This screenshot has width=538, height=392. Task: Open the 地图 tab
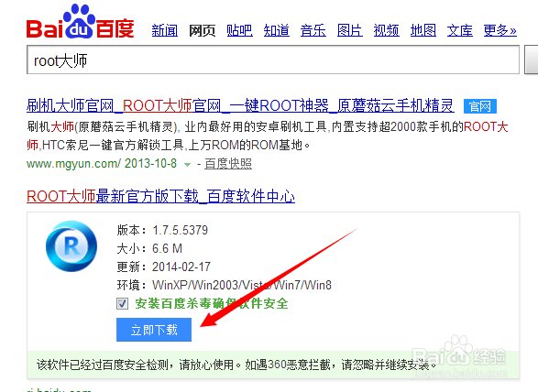[x=423, y=30]
